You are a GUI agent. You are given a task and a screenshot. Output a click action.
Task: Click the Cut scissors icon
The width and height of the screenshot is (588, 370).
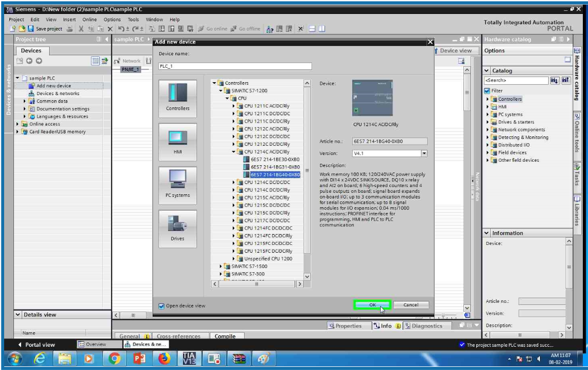pyautogui.click(x=81, y=28)
